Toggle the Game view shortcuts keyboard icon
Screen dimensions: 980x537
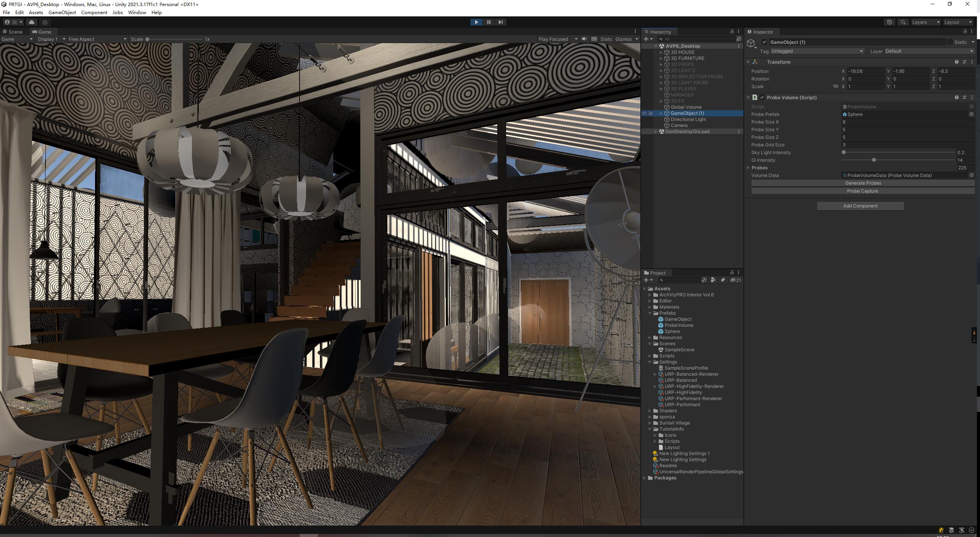pos(594,39)
